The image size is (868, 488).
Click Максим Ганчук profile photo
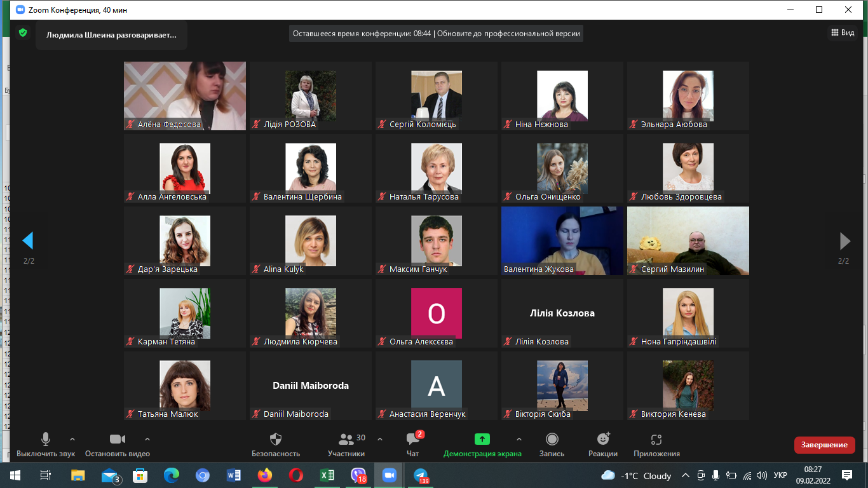point(437,241)
